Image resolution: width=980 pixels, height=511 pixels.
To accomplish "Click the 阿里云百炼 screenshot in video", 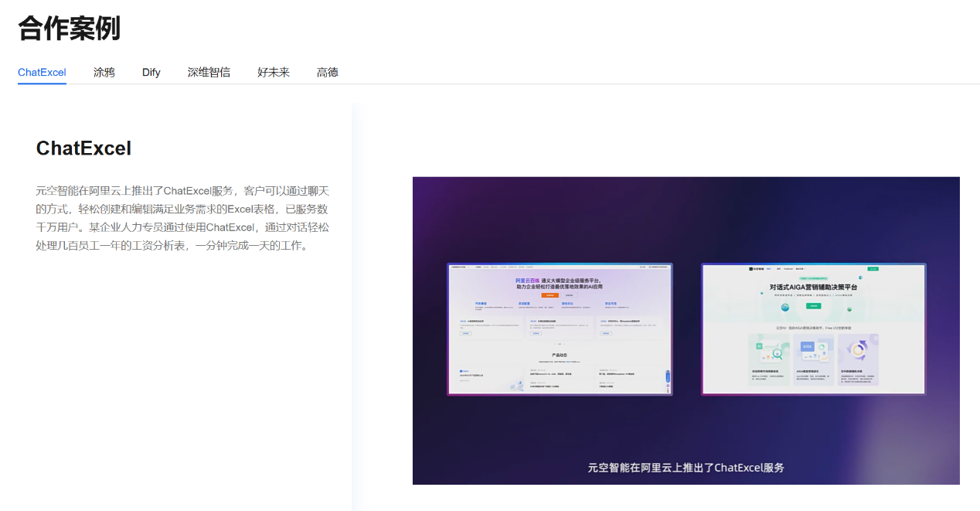I will 560,329.
